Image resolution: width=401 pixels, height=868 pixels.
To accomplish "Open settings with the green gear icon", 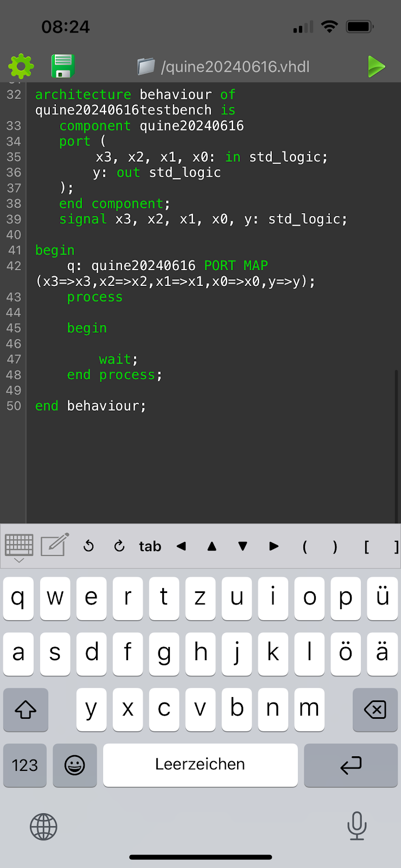I will point(21,67).
